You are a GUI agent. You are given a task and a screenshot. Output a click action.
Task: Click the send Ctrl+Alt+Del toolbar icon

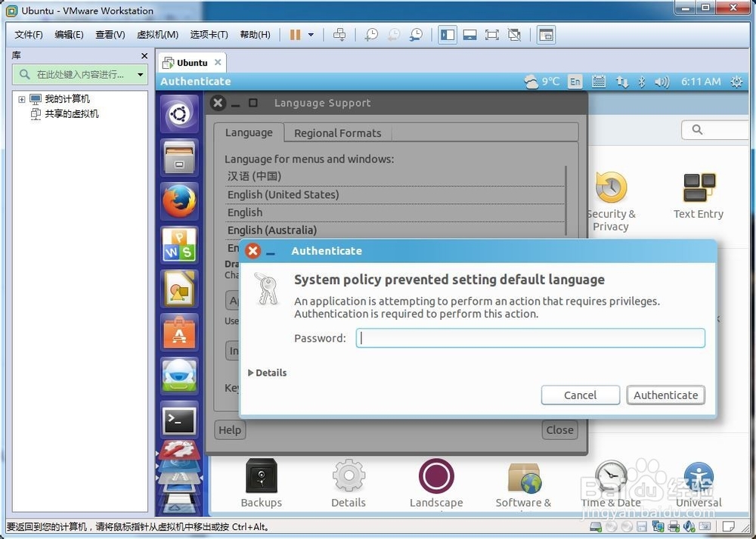[339, 35]
